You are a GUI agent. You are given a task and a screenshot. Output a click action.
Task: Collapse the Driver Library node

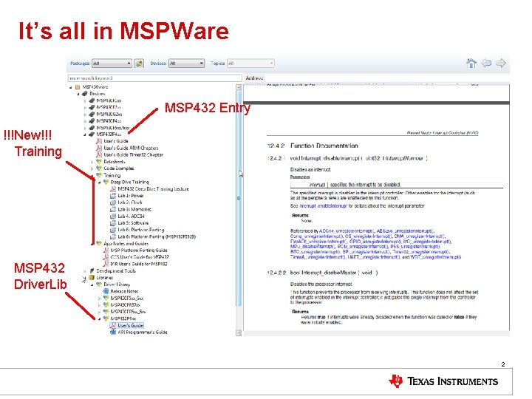[92, 284]
